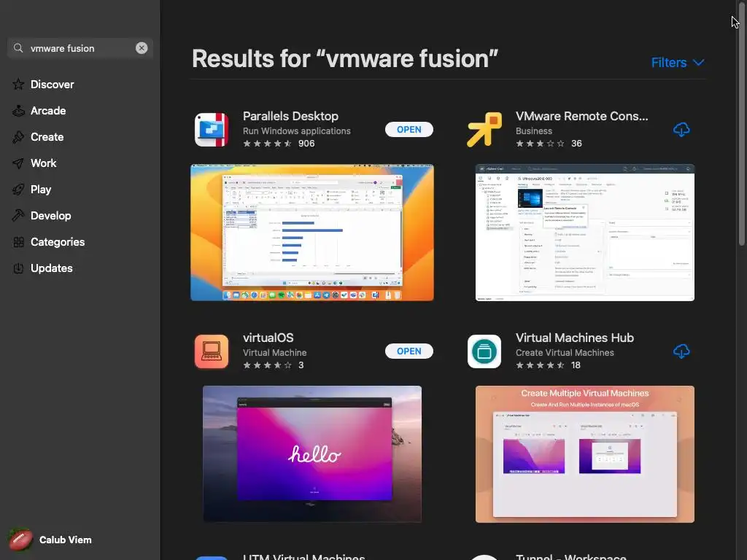The image size is (747, 560).
Task: Clear the vmware fusion search text
Action: point(142,48)
